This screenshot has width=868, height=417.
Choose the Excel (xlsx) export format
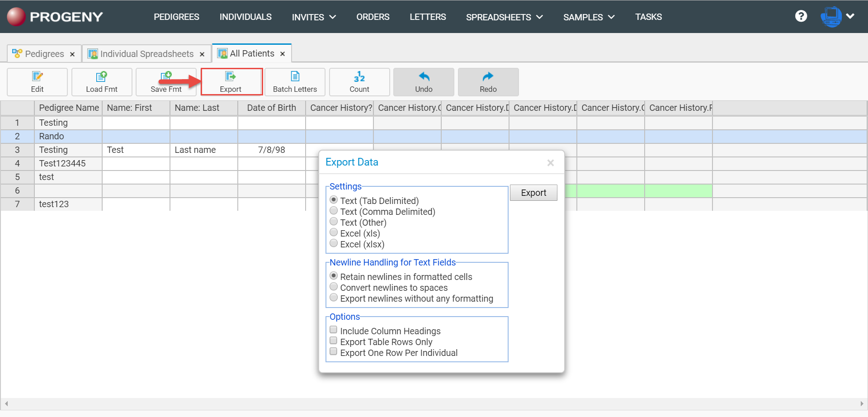tap(334, 243)
